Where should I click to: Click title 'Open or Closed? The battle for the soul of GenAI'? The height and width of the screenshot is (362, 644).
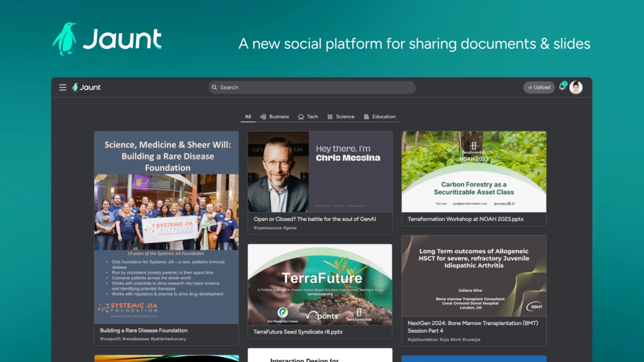coord(315,219)
